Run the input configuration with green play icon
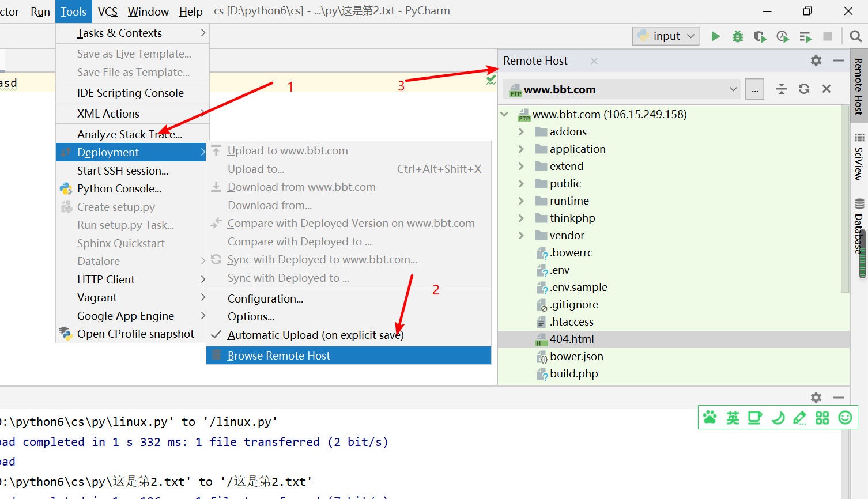 (x=715, y=36)
